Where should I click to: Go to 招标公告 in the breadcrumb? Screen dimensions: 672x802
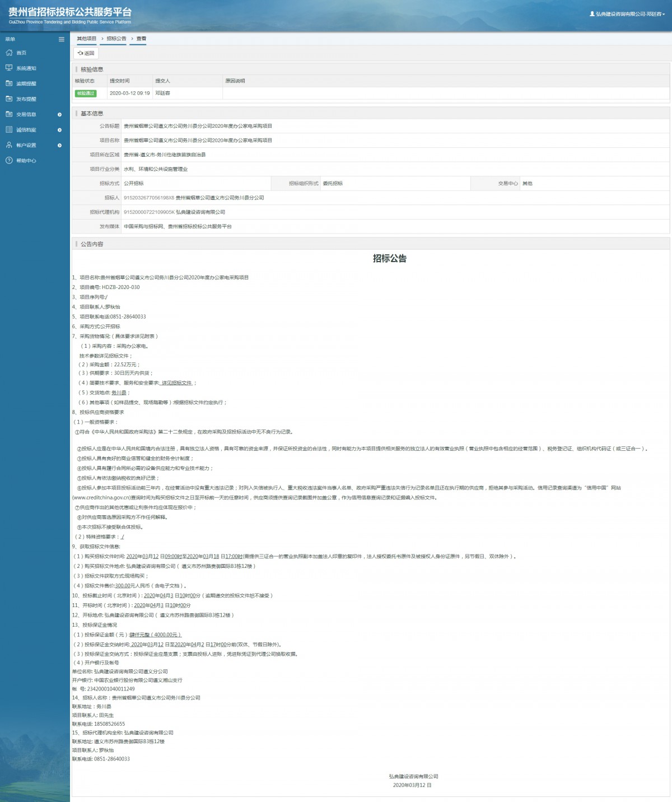[116, 39]
